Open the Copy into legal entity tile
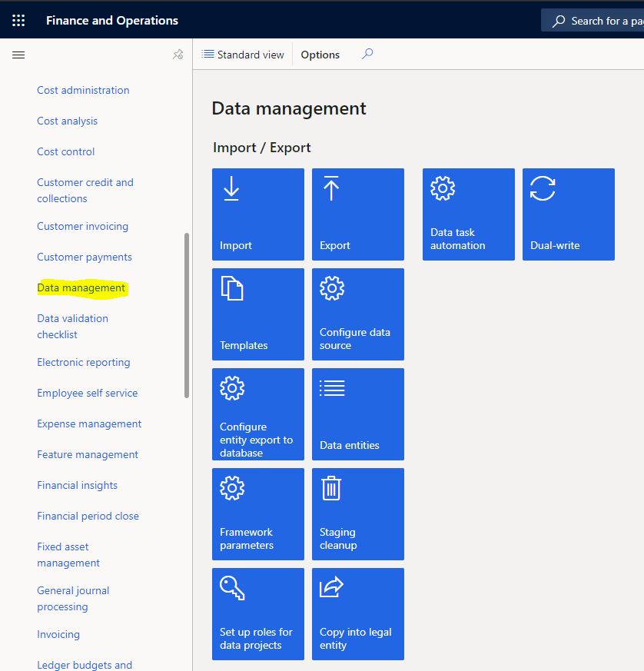This screenshot has height=671, width=644. pyautogui.click(x=357, y=613)
